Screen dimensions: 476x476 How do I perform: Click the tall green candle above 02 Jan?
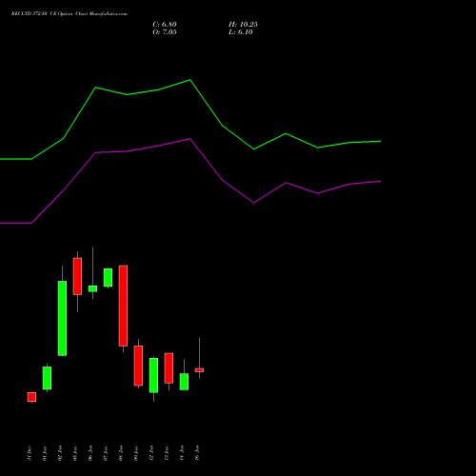click(x=62, y=318)
